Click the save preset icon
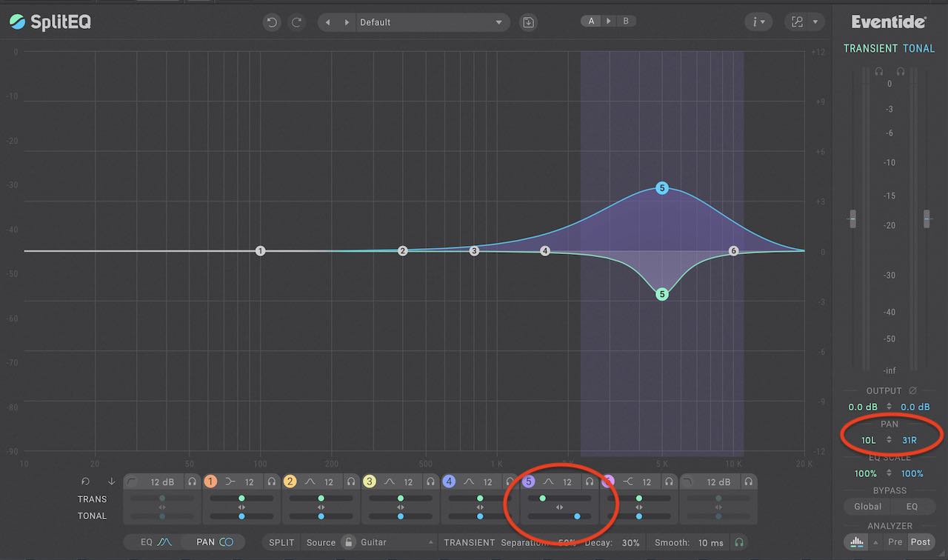 pos(527,22)
